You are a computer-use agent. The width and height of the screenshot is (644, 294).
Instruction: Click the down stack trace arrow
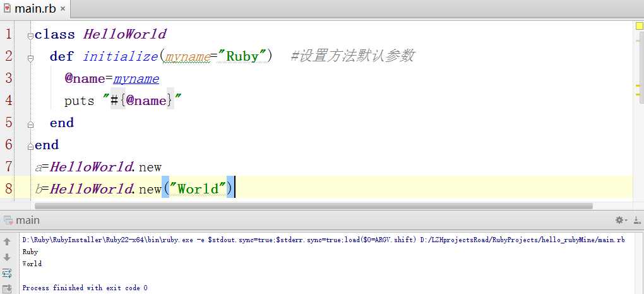pyautogui.click(x=6, y=257)
